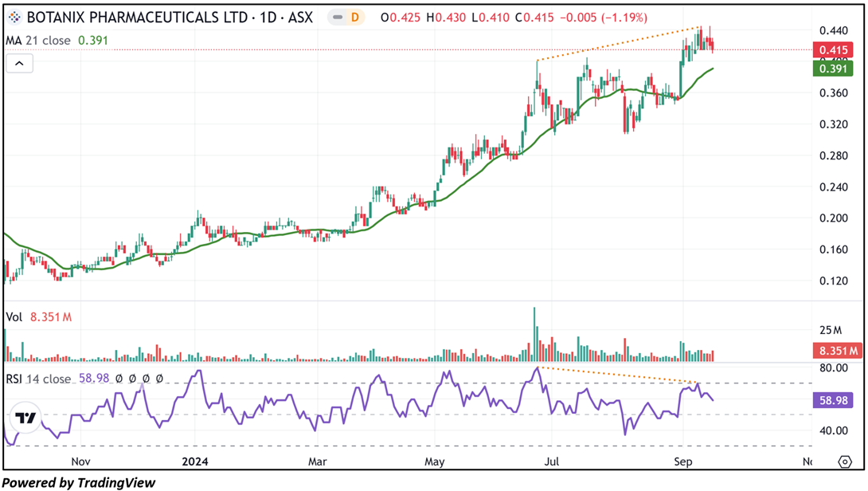Select the BOTANIX PHARMACEUTICALS LTD symbol title
Screen dimensions: 868x491
pos(170,18)
